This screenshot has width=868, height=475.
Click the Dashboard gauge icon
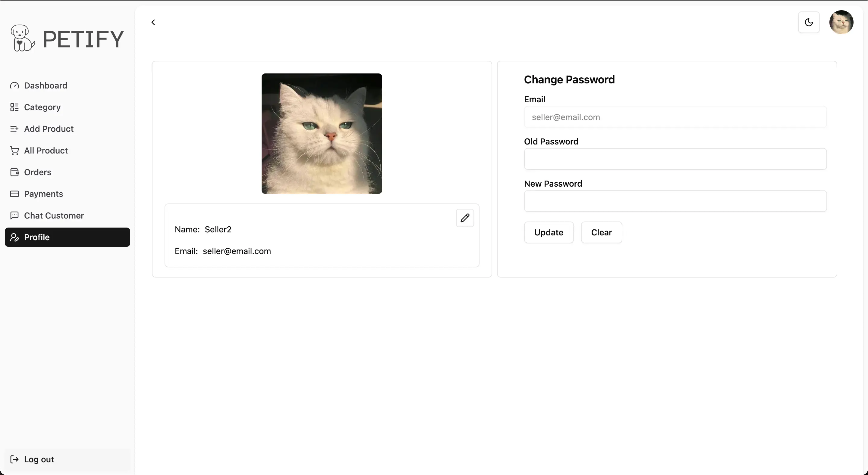14,85
